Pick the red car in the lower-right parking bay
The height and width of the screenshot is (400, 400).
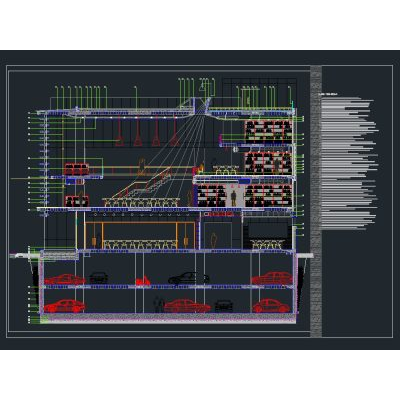(271, 306)
